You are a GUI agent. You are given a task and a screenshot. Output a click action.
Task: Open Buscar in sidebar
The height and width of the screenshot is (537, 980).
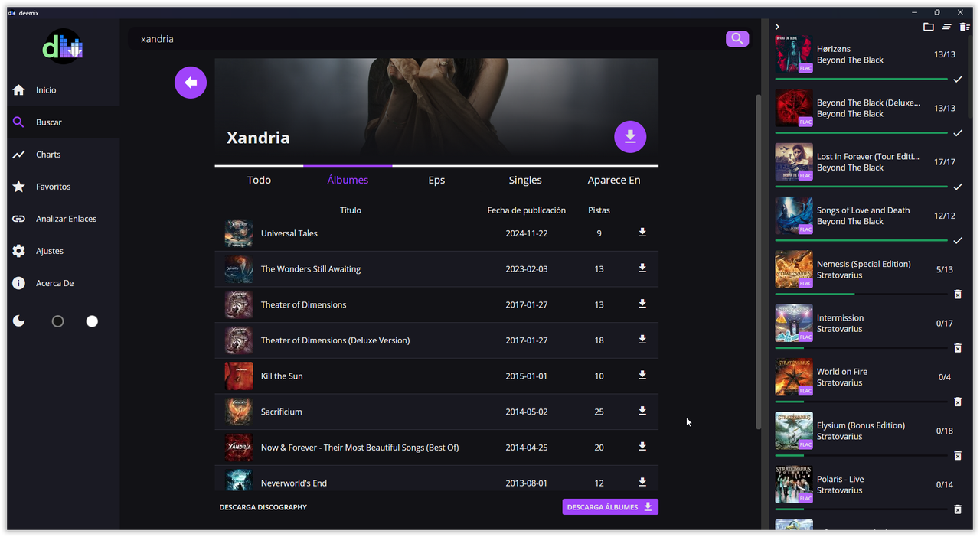tap(64, 122)
